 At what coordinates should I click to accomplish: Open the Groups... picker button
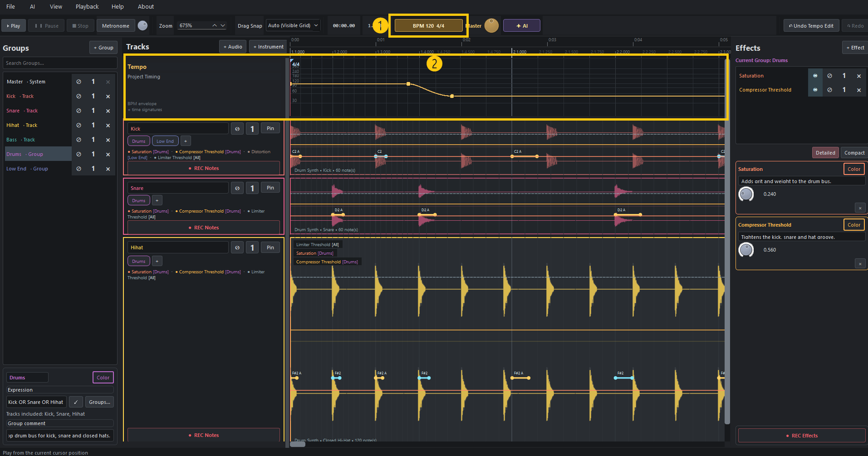[99, 402]
